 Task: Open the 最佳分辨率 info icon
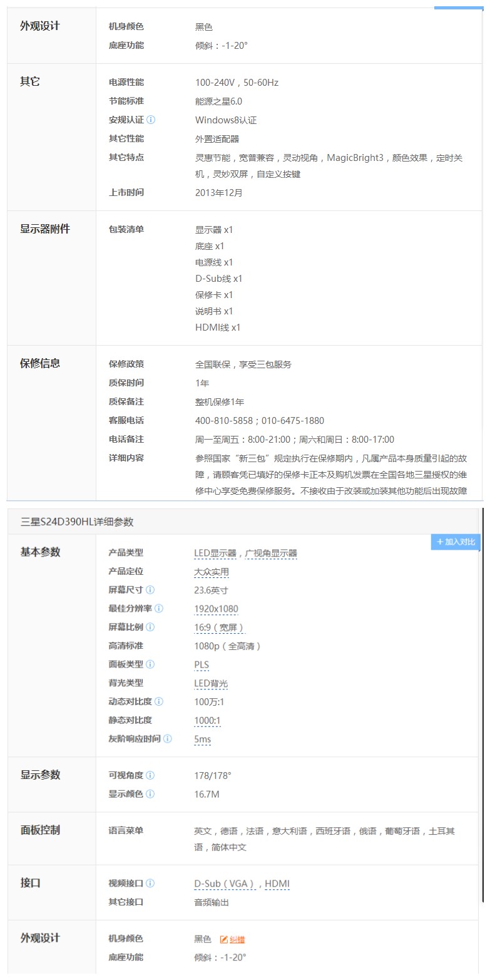(159, 609)
